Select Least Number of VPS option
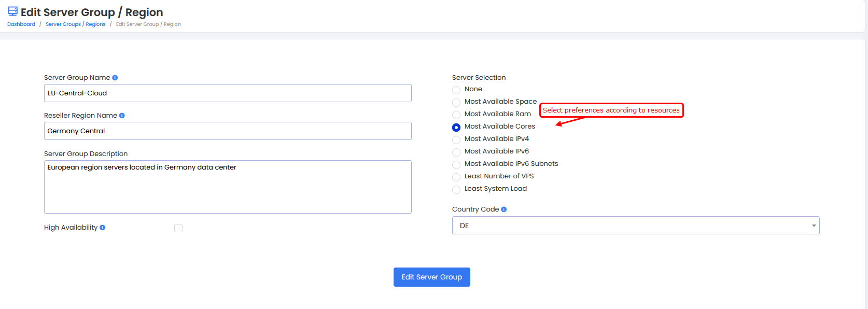Image resolution: width=868 pixels, height=309 pixels. 456,177
